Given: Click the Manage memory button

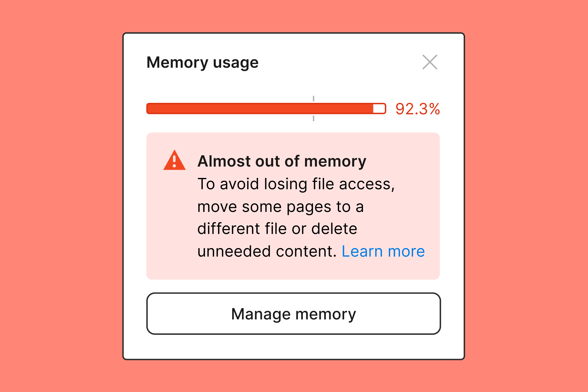Looking at the screenshot, I should (293, 314).
